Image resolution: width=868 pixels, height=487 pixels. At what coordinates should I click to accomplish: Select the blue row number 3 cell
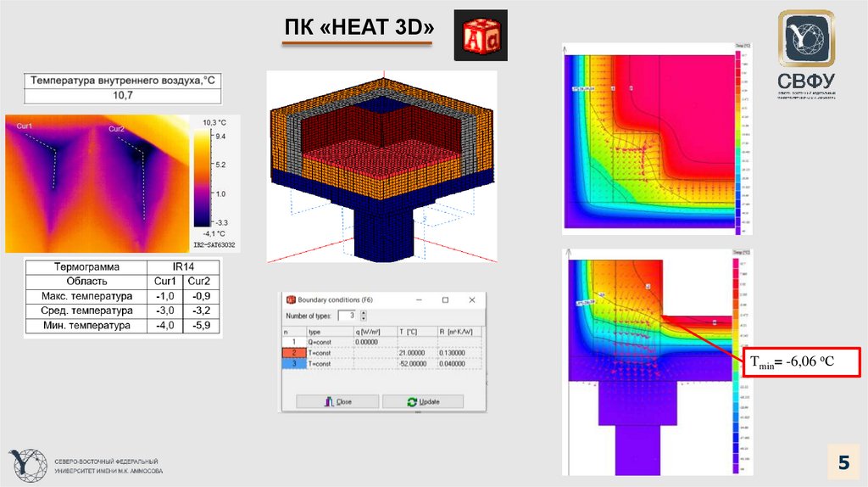point(294,363)
